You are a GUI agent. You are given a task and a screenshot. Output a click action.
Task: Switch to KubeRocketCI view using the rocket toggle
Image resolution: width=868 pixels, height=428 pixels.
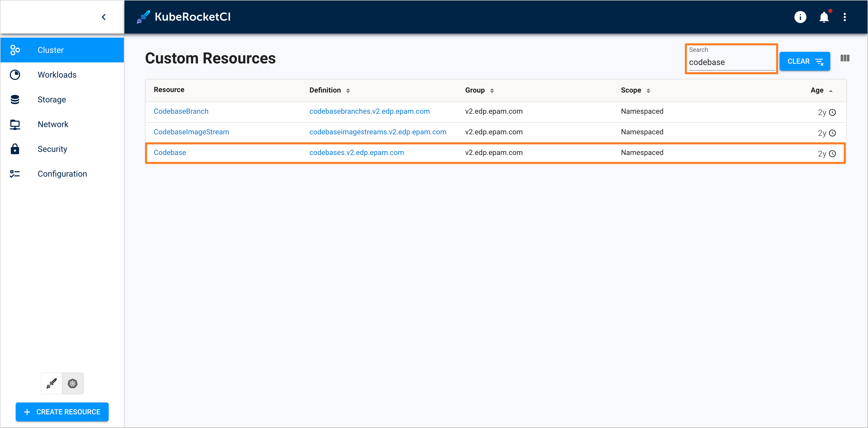pyautogui.click(x=52, y=383)
